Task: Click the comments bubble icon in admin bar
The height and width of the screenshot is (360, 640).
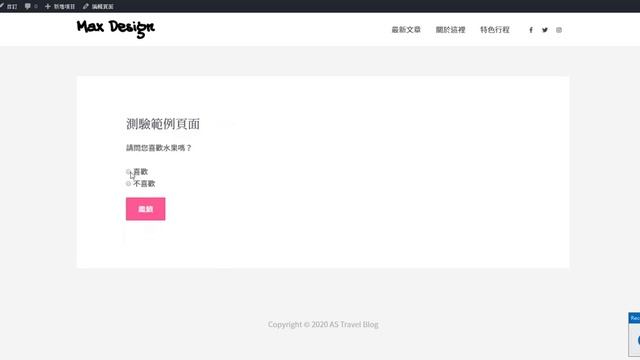Action: [x=28, y=6]
